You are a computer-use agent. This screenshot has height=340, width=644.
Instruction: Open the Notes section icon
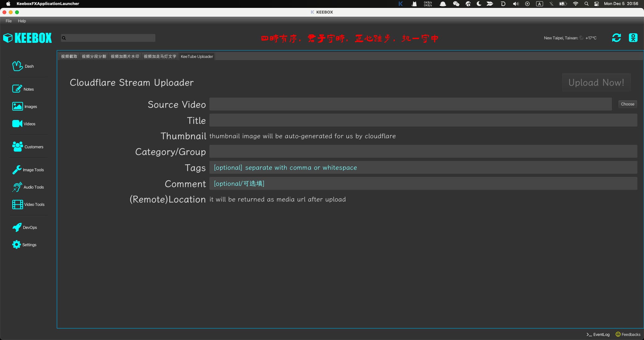pos(17,89)
